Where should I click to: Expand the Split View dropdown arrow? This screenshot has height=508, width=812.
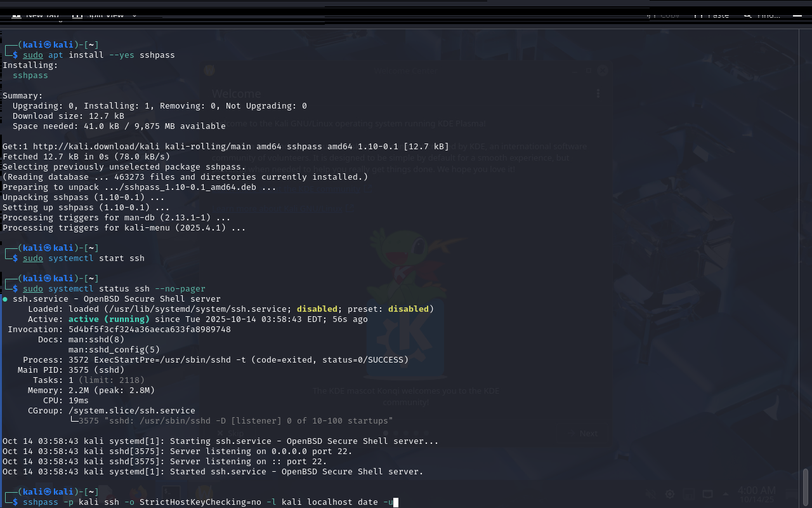pyautogui.click(x=134, y=15)
